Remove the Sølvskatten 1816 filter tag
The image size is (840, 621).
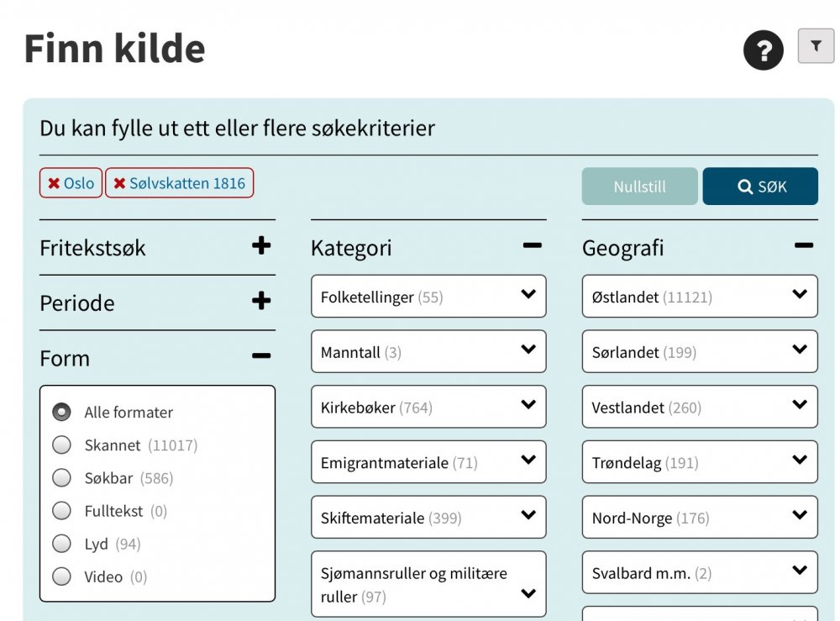click(120, 183)
